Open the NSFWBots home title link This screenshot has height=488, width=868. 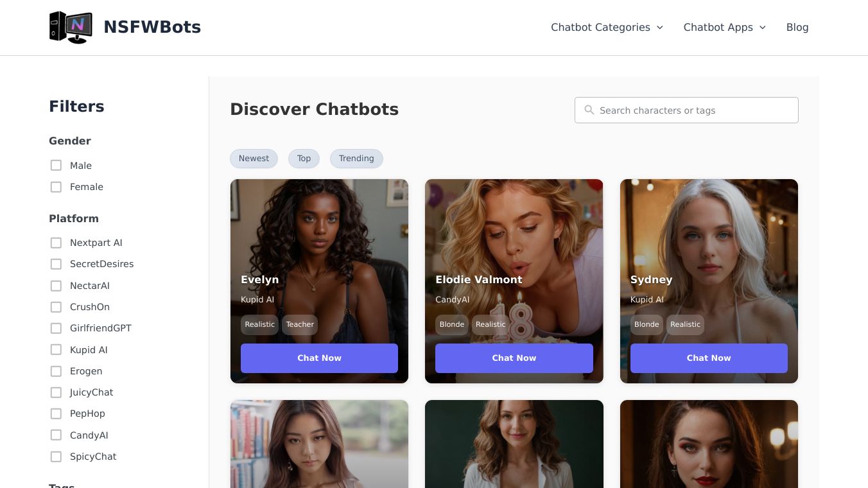click(x=152, y=28)
